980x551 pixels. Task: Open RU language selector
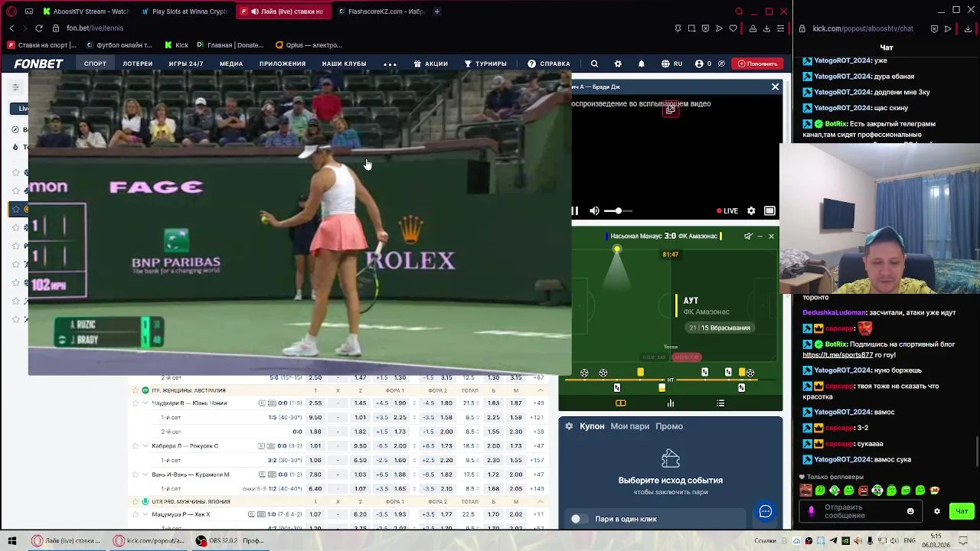click(x=672, y=64)
